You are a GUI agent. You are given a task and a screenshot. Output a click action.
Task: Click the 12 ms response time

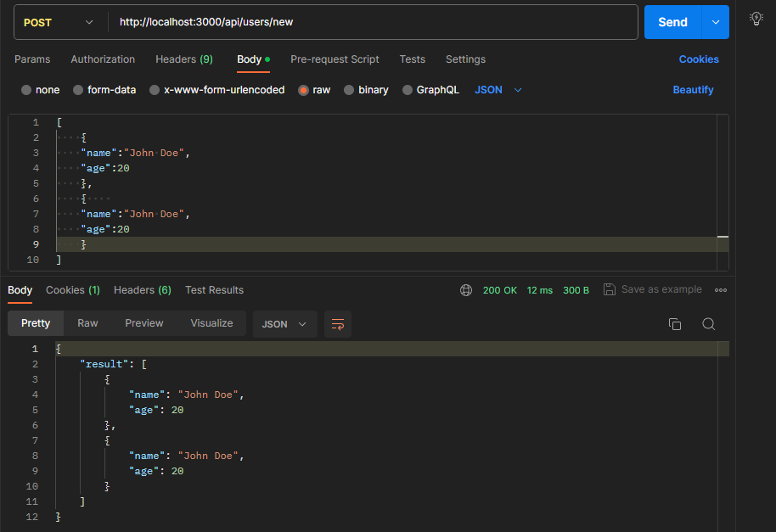click(539, 290)
